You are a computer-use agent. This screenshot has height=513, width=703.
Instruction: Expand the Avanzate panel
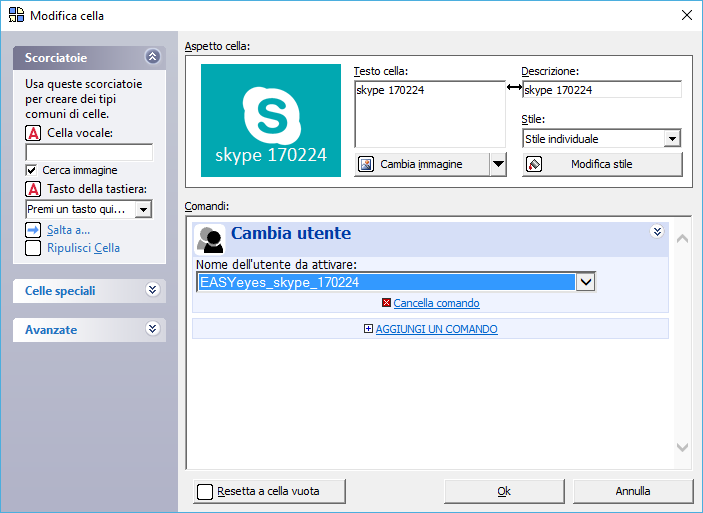(152, 329)
